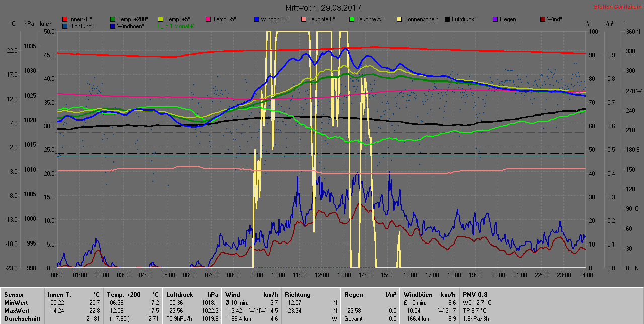Click the navy Windböen legend swatch
Viewport: 644px width, 324px height.
pos(113,26)
